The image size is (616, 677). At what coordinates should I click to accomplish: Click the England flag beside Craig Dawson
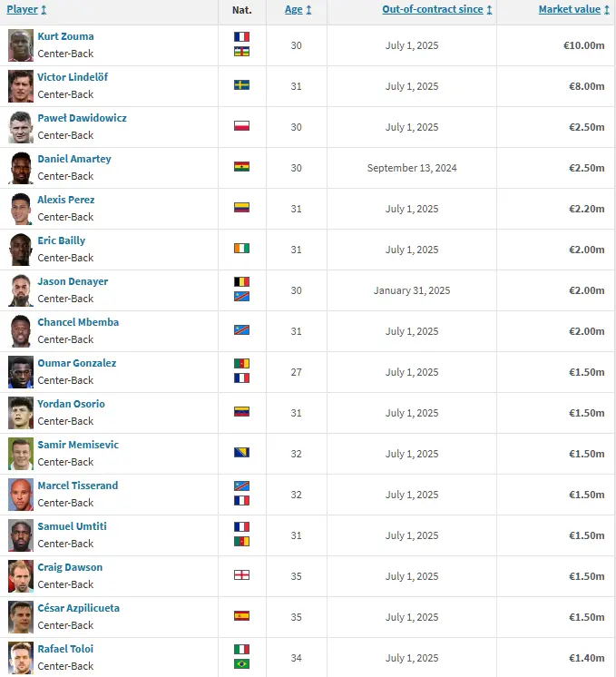241,575
